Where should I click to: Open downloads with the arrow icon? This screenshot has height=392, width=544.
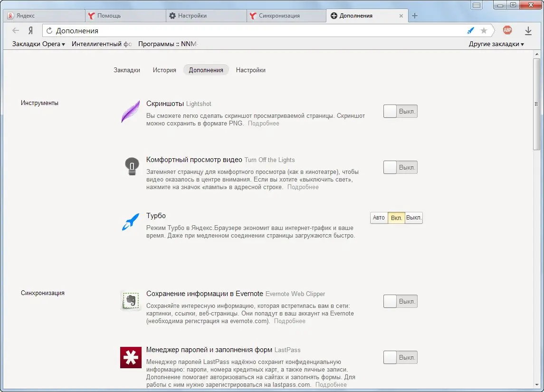(x=528, y=30)
